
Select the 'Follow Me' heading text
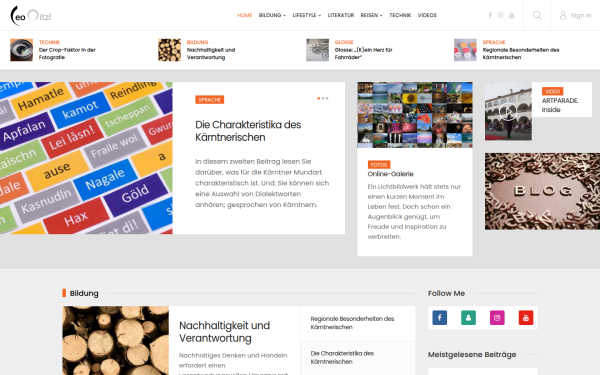(446, 293)
